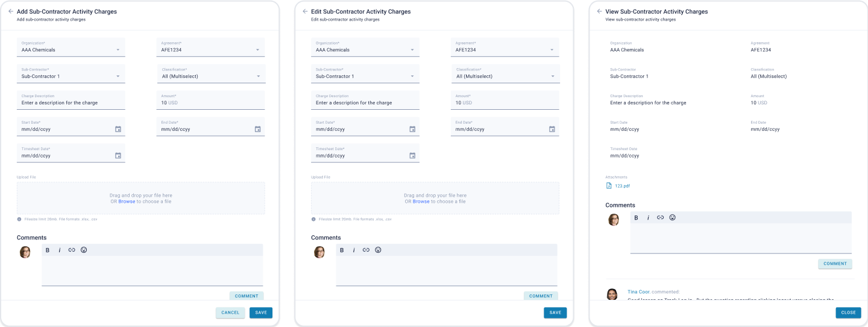Open emoji picker in View panel comments
Image resolution: width=868 pixels, height=327 pixels.
(672, 217)
